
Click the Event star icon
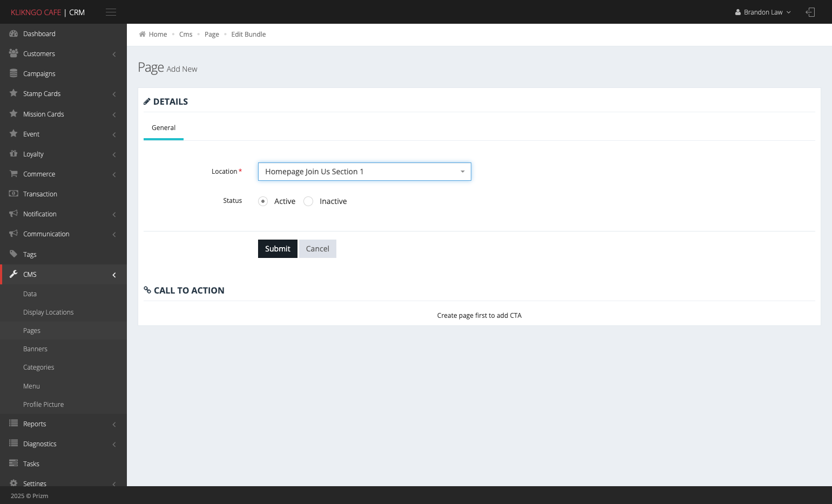tap(13, 134)
